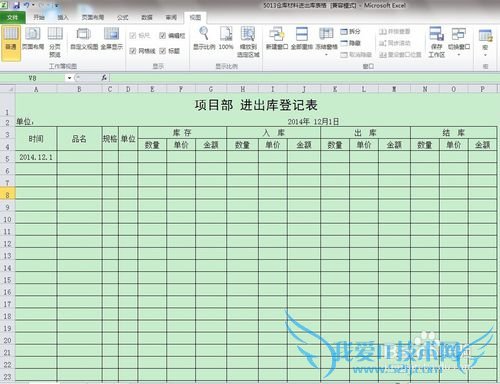Open the undo history dropdown arrow
The image size is (500, 384).
(x=33, y=5)
